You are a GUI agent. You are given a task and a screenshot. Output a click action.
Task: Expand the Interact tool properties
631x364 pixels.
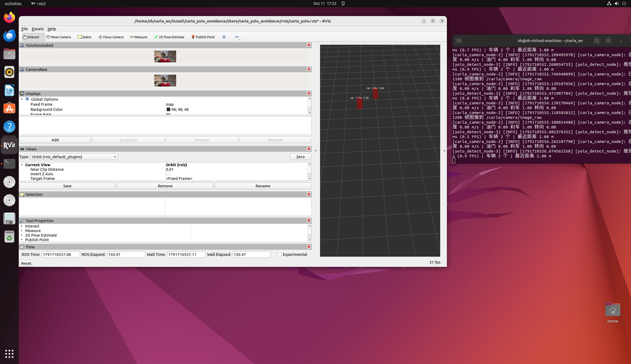[x=22, y=226]
